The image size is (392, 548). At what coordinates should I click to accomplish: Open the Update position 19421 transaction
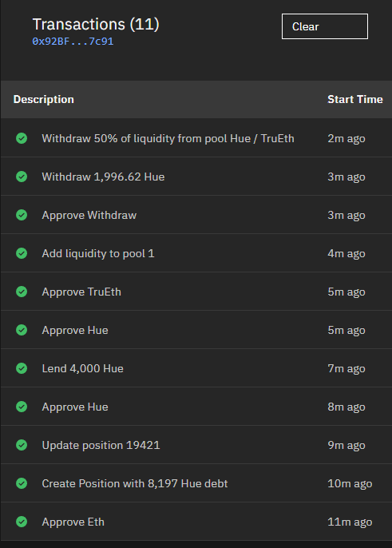point(196,445)
